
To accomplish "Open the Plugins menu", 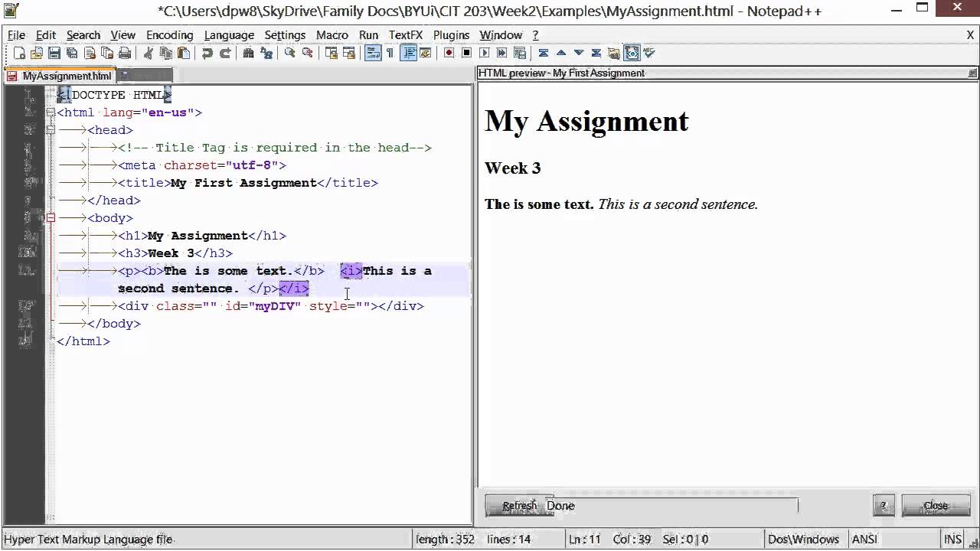I will 451,35.
